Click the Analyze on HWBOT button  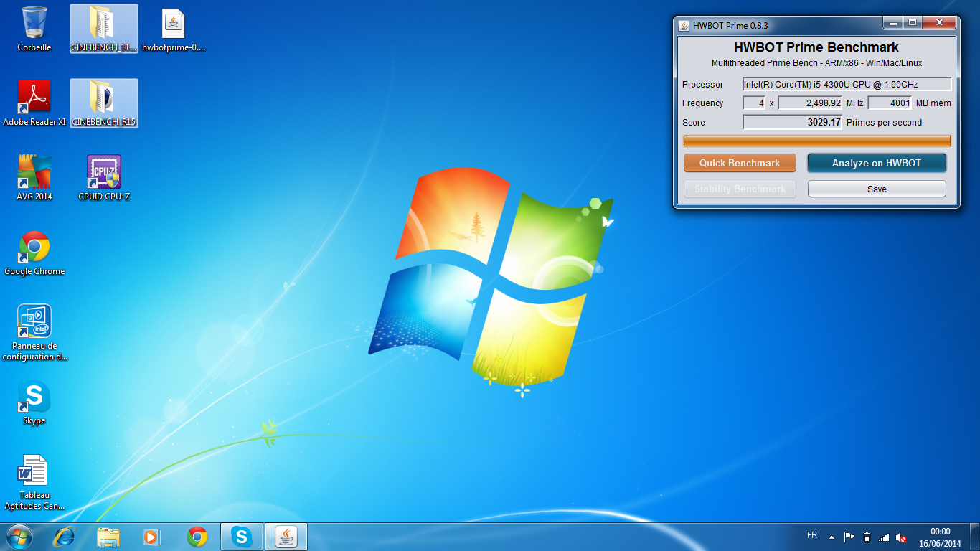coord(877,163)
